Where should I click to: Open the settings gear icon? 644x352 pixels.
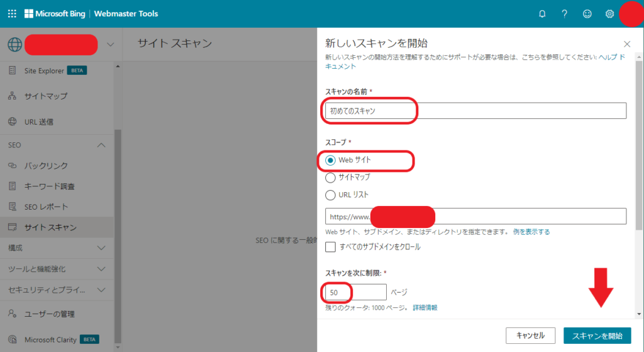coord(609,14)
